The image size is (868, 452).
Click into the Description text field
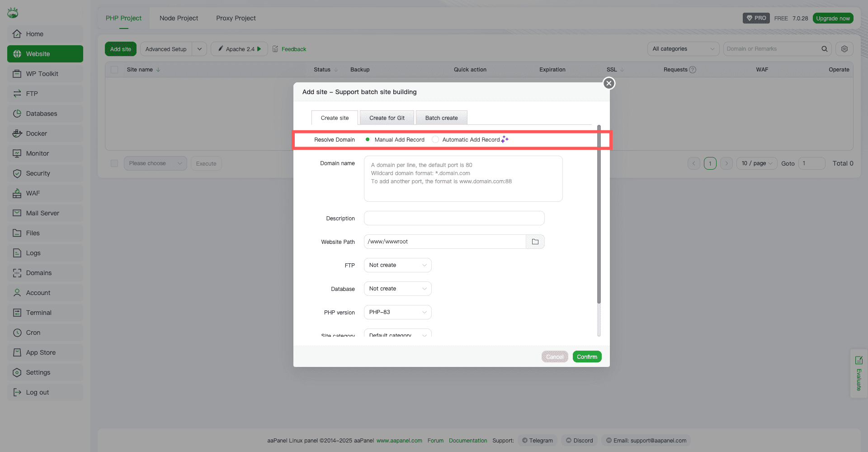[454, 218]
